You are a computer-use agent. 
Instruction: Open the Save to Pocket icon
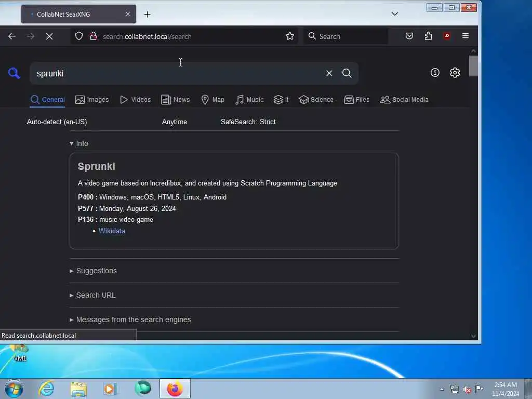(409, 36)
